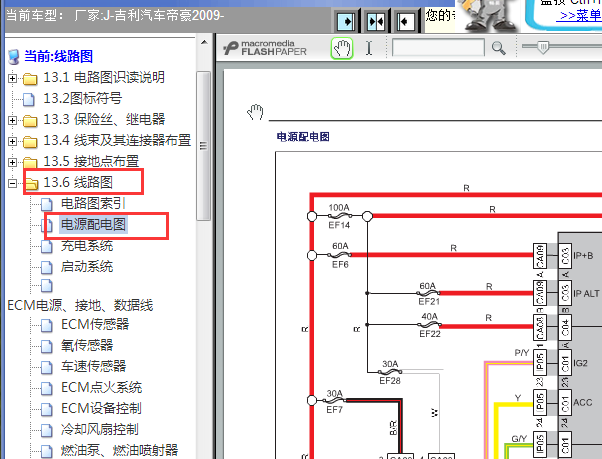Click the 60A EF6 fuse in diagram

click(x=340, y=255)
